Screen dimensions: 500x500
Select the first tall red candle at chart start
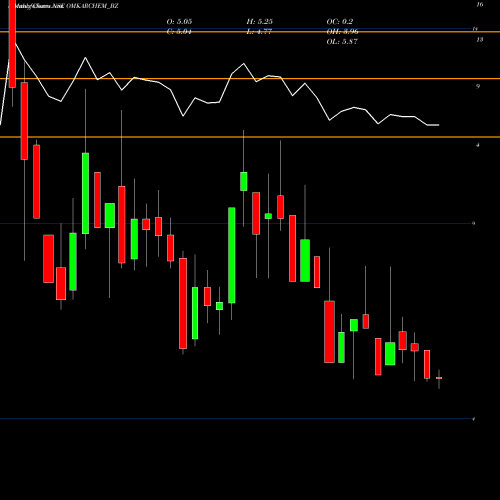tap(12, 43)
